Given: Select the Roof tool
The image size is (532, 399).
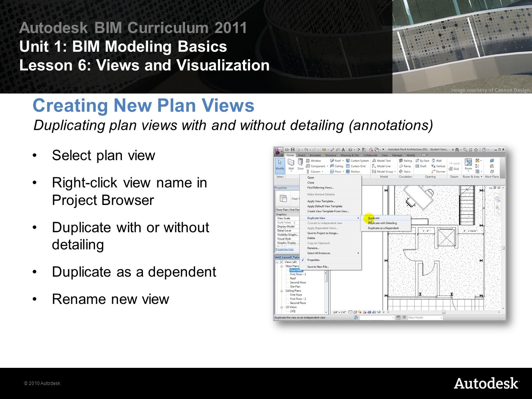Looking at the screenshot, I should click(336, 161).
